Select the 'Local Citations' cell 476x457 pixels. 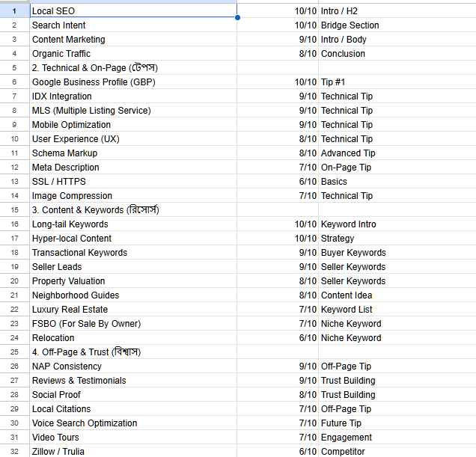[x=133, y=408]
